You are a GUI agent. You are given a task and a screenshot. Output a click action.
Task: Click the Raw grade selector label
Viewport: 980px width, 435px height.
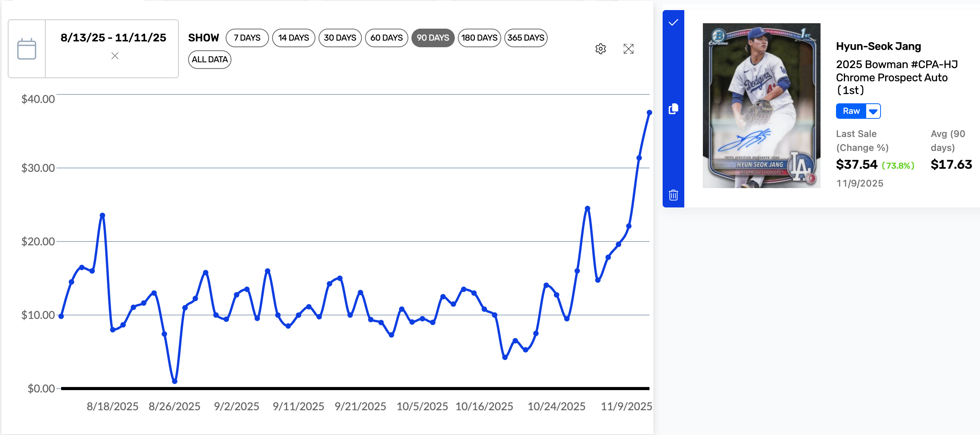coord(851,111)
